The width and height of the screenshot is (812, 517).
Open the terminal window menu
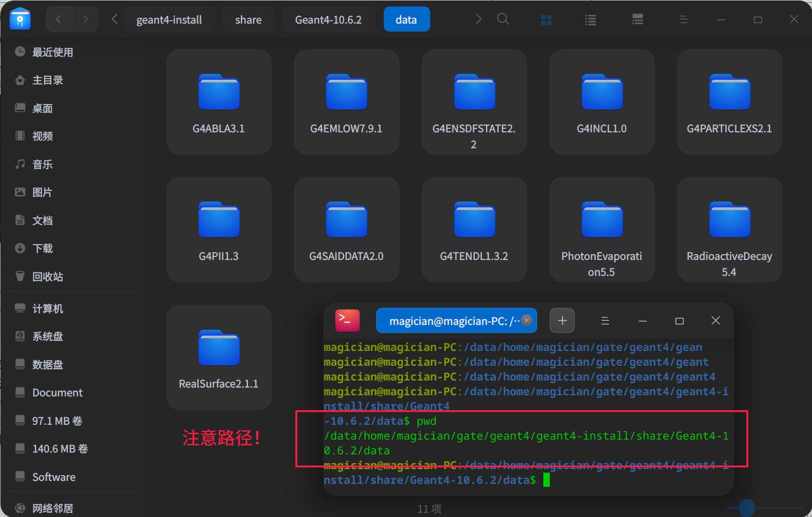click(605, 320)
